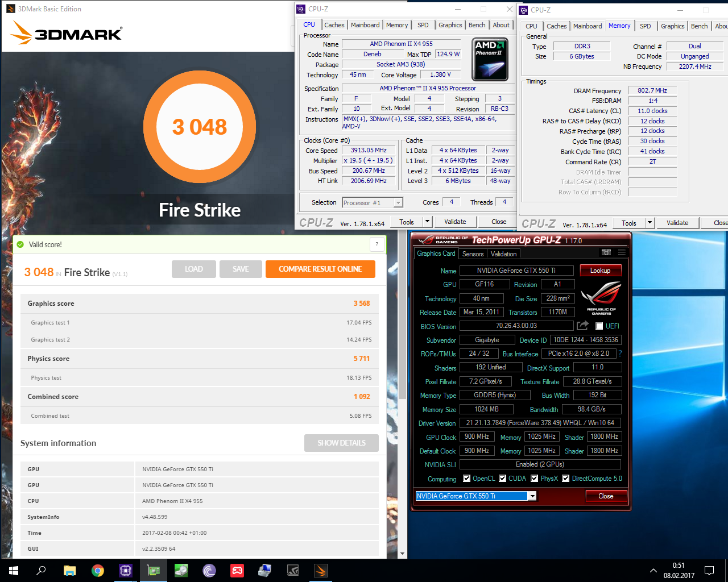Open File Explorer from the taskbar
728x582 pixels.
(69, 571)
